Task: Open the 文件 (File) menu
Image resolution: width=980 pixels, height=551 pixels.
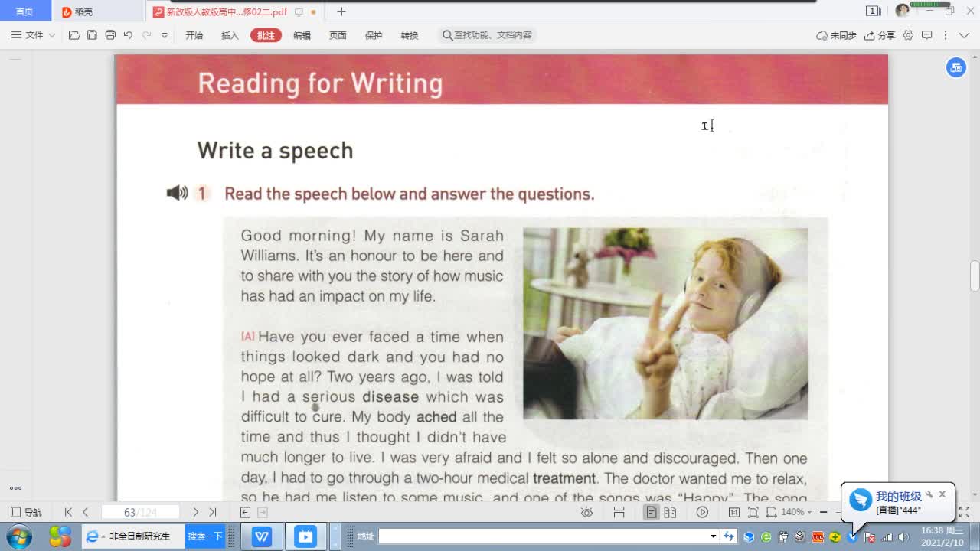Action: click(33, 35)
